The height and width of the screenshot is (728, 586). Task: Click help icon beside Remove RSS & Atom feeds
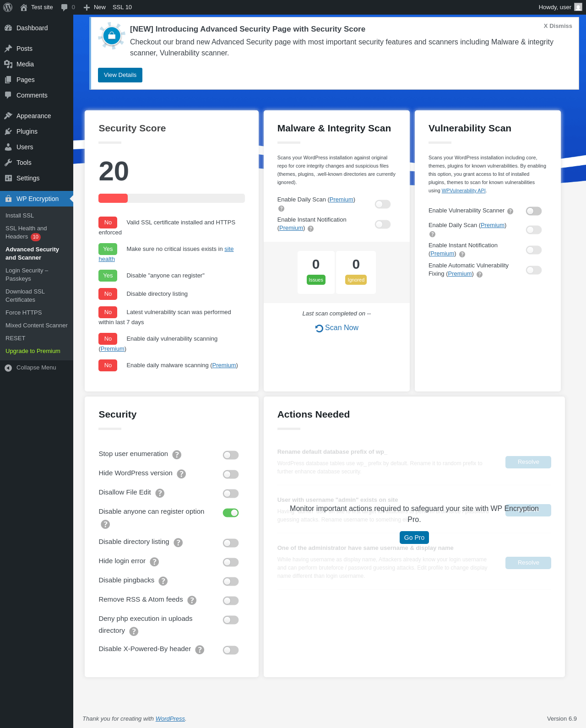click(x=192, y=600)
